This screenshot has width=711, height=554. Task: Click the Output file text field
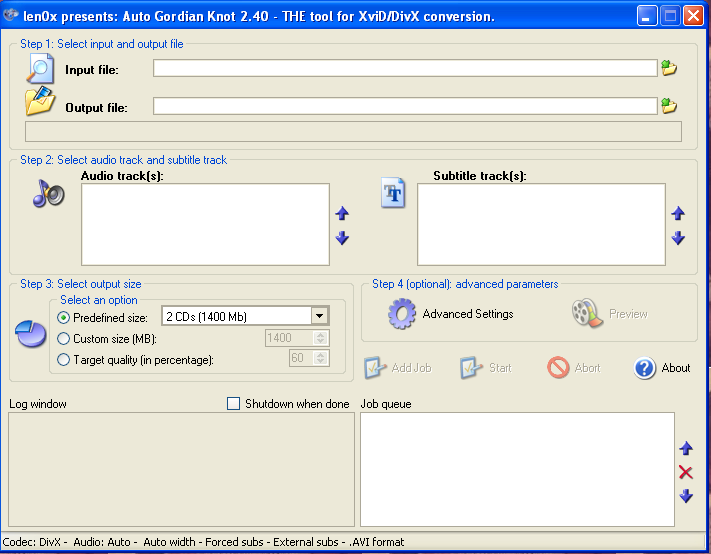point(405,106)
